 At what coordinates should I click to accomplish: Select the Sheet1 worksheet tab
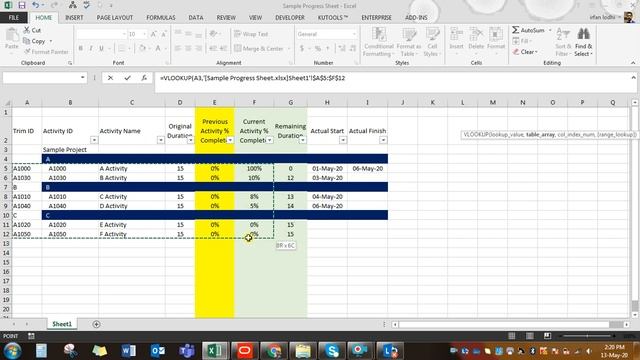(62, 324)
